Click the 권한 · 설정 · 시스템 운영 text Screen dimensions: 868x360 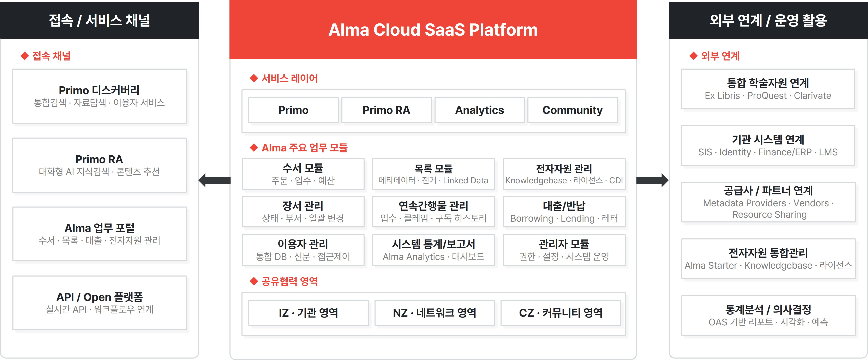564,256
